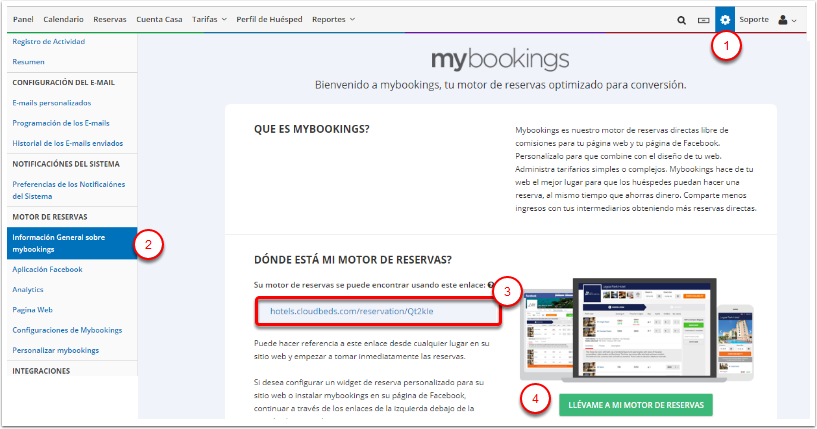Click the Notificaciónes del Sistema header
Screen dimensions: 817x429
point(66,164)
